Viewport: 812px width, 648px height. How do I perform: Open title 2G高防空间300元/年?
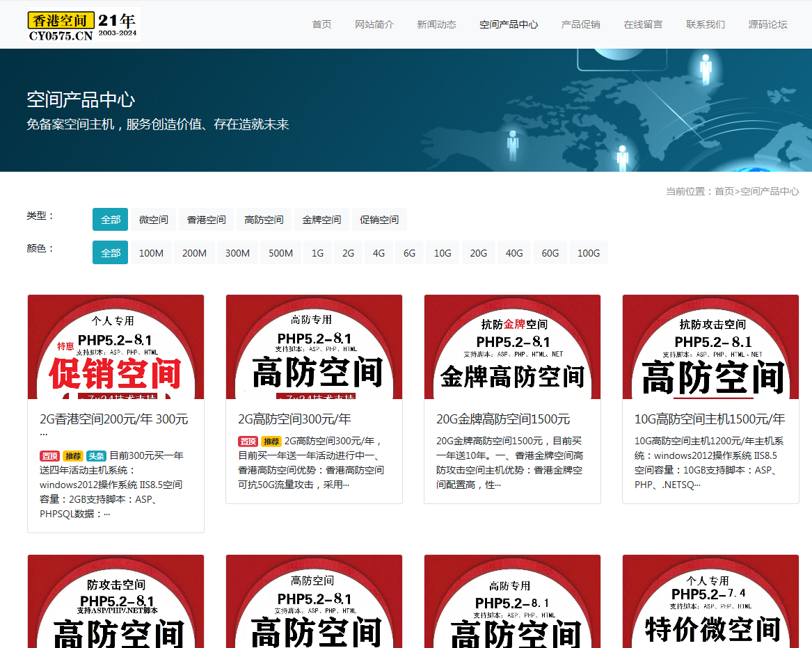tap(294, 419)
